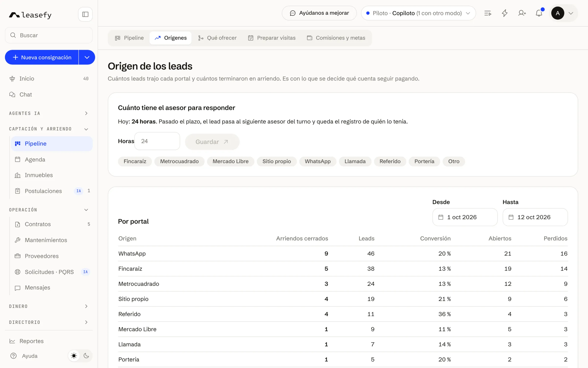588x368 pixels.
Task: Open the playlist queue icon in header
Action: [x=488, y=13]
